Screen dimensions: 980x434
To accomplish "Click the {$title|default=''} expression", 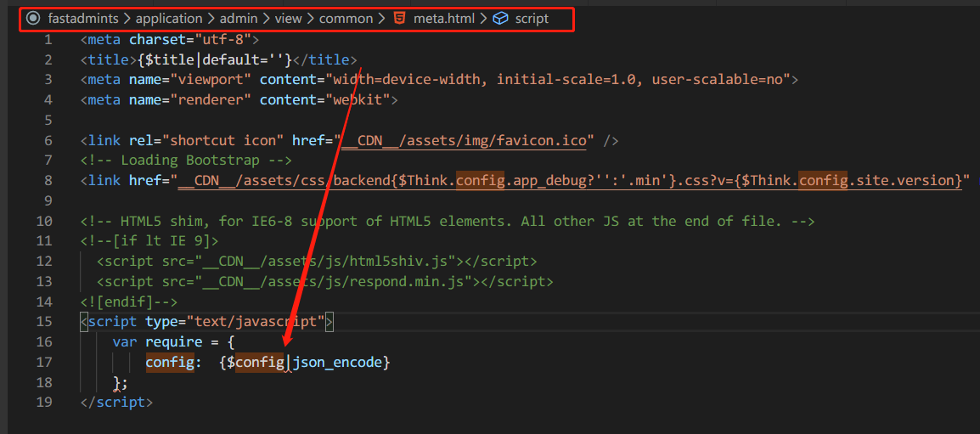I will [214, 60].
